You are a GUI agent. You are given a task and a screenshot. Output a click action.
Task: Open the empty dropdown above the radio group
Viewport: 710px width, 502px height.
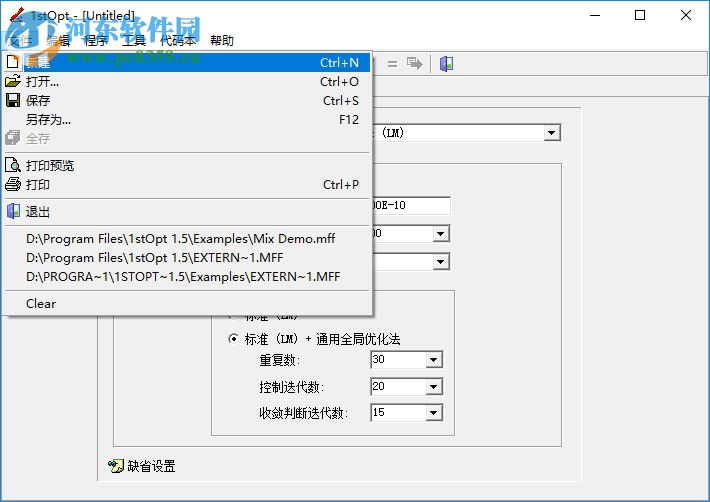click(440, 262)
